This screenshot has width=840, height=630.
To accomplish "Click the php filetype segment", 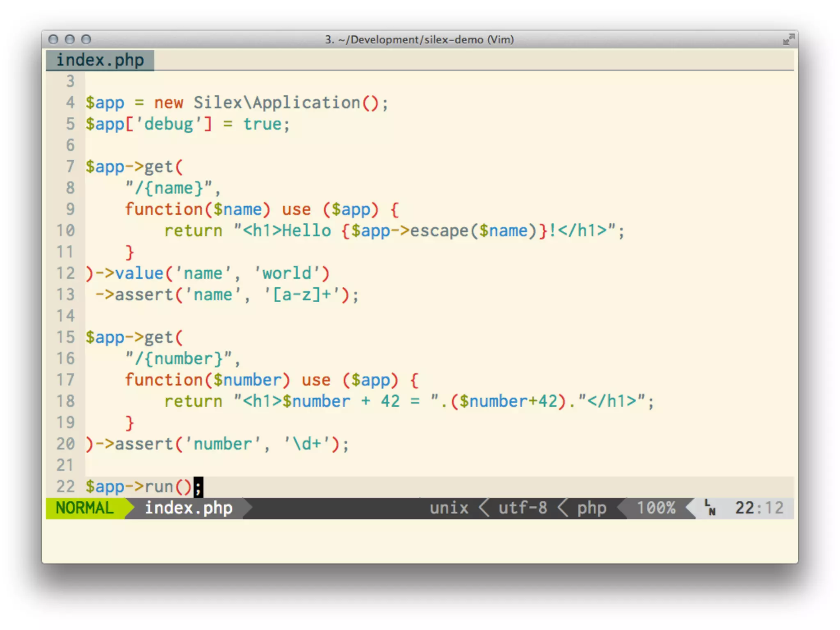I will 591,508.
